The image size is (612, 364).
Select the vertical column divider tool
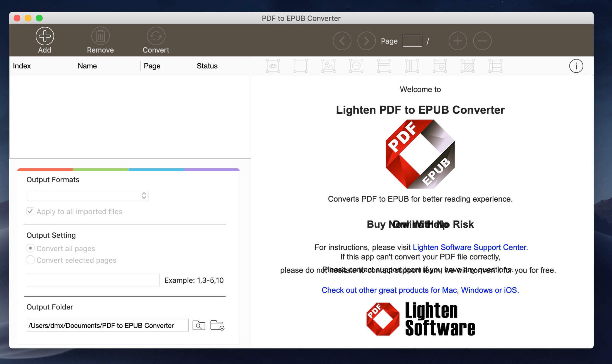(412, 66)
